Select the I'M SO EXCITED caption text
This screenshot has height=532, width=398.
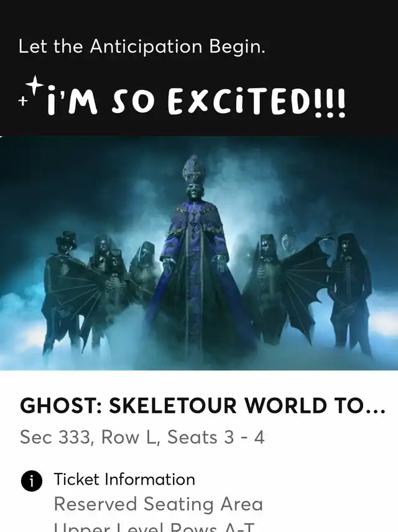(196, 103)
